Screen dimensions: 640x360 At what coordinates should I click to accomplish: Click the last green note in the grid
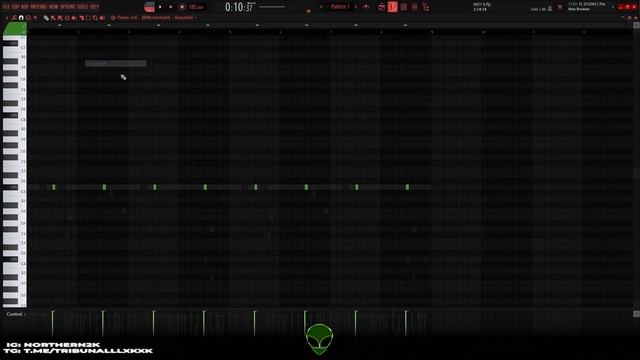coord(407,187)
